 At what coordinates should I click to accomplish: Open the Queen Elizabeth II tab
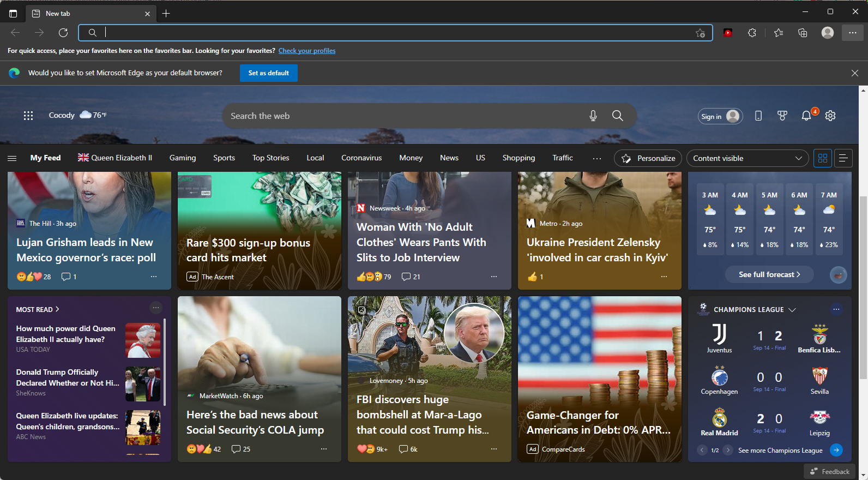click(115, 158)
